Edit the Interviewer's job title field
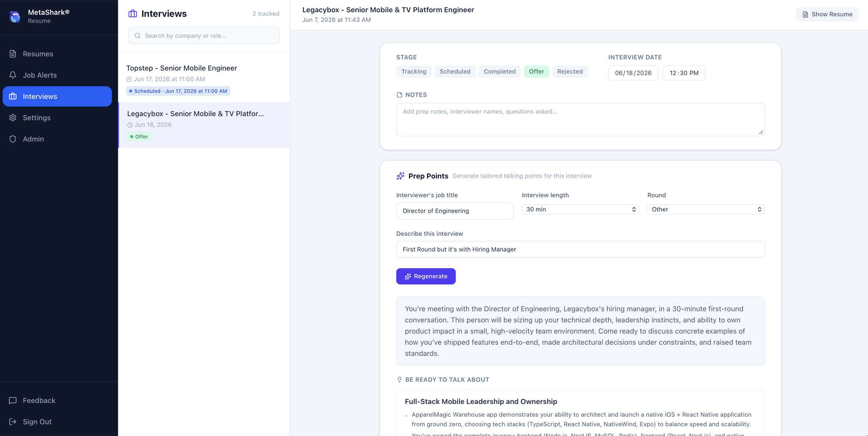 click(455, 211)
